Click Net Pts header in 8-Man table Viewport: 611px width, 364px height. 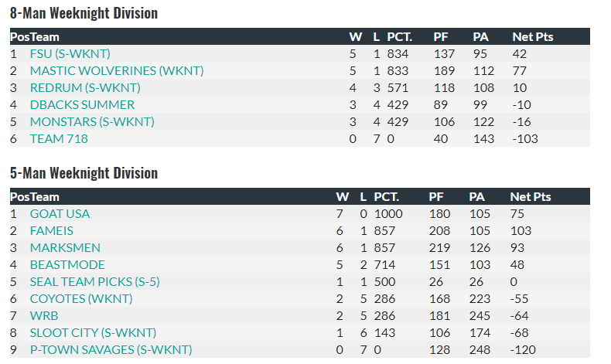tap(533, 37)
